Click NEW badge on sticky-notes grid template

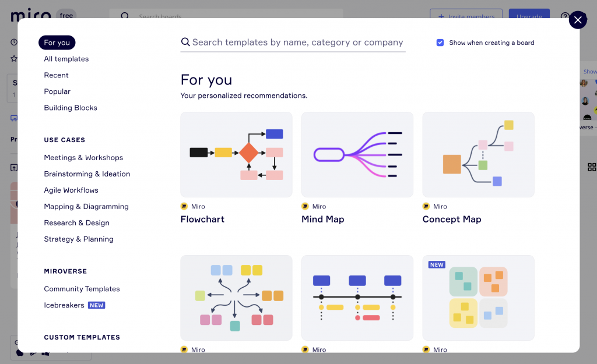point(437,265)
